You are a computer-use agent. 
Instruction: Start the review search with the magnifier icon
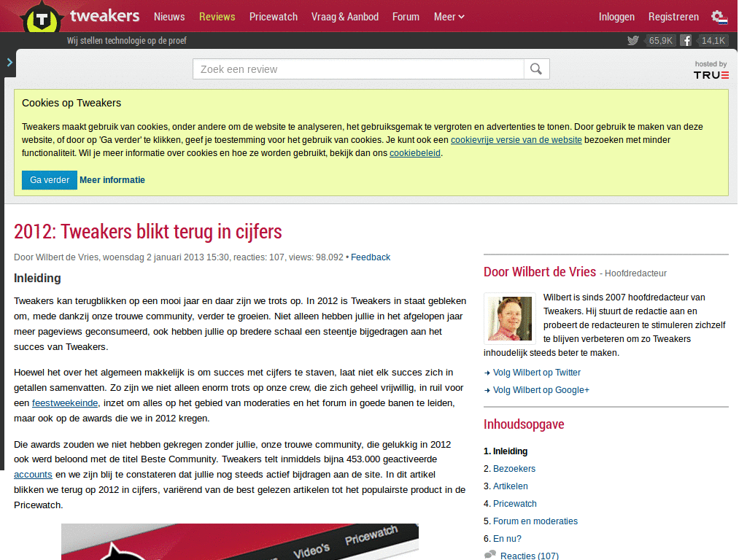click(537, 69)
